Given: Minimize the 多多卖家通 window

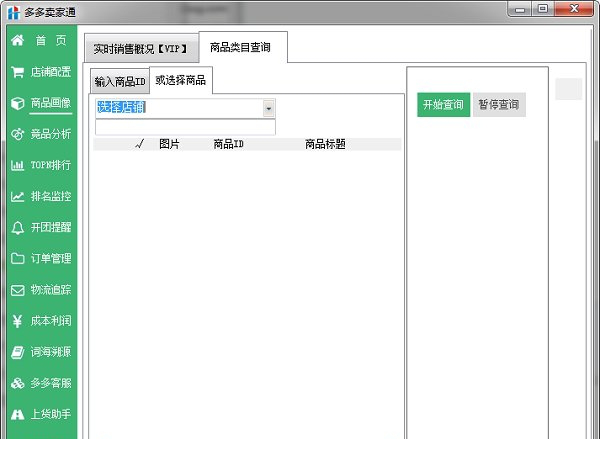Looking at the screenshot, I should [x=520, y=9].
